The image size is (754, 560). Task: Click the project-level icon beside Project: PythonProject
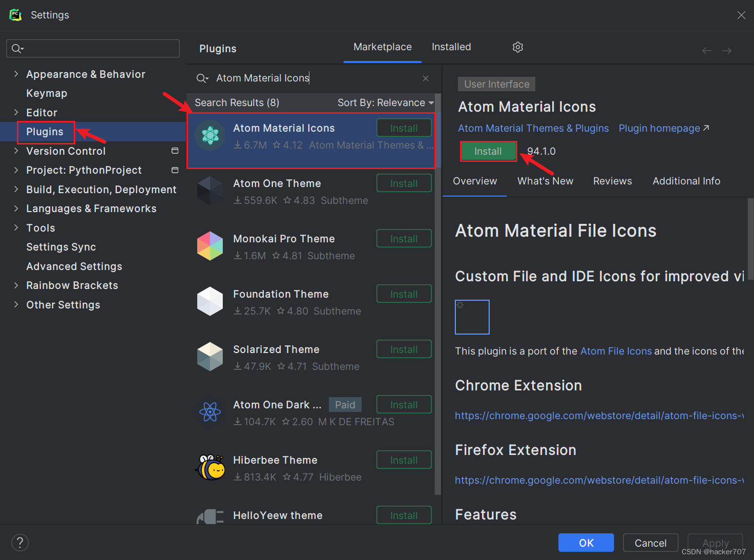point(175,170)
